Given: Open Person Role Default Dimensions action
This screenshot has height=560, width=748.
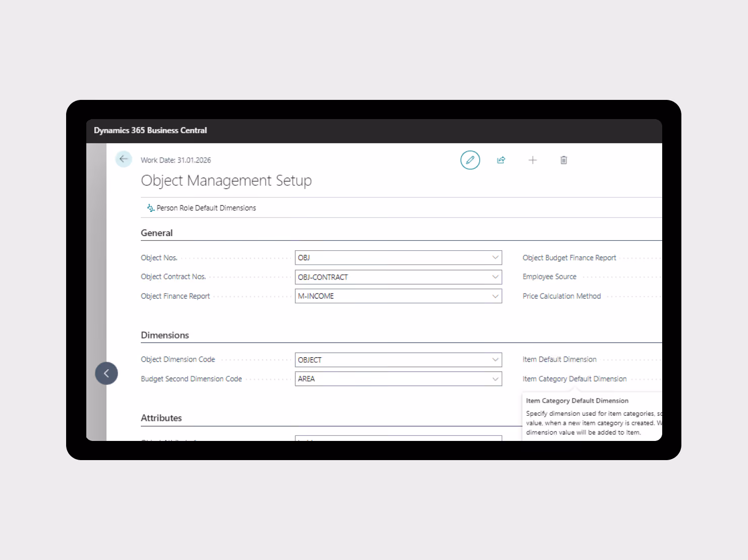Looking at the screenshot, I should (x=201, y=208).
